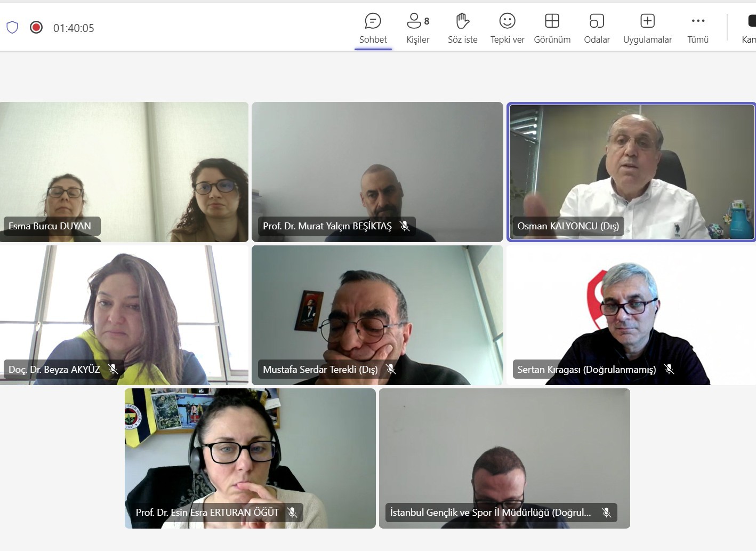
Task: Open the Tepki ver reactions menu
Action: pos(508,29)
